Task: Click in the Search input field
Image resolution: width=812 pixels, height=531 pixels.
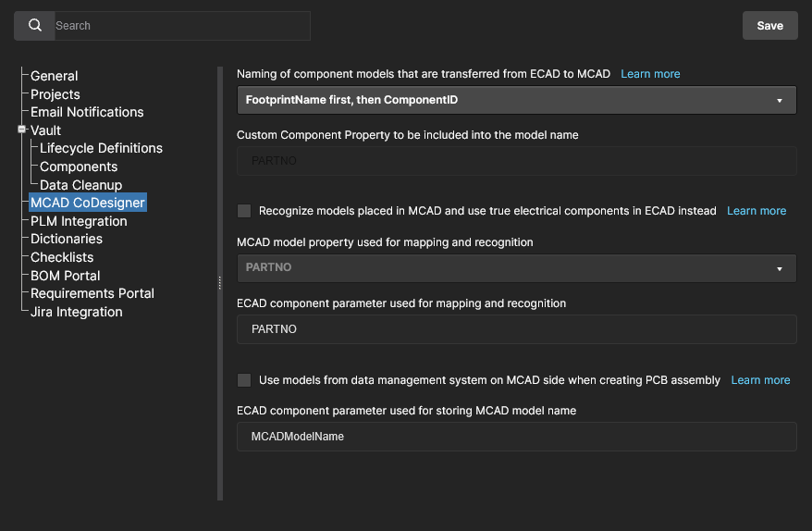Action: pyautogui.click(x=180, y=26)
